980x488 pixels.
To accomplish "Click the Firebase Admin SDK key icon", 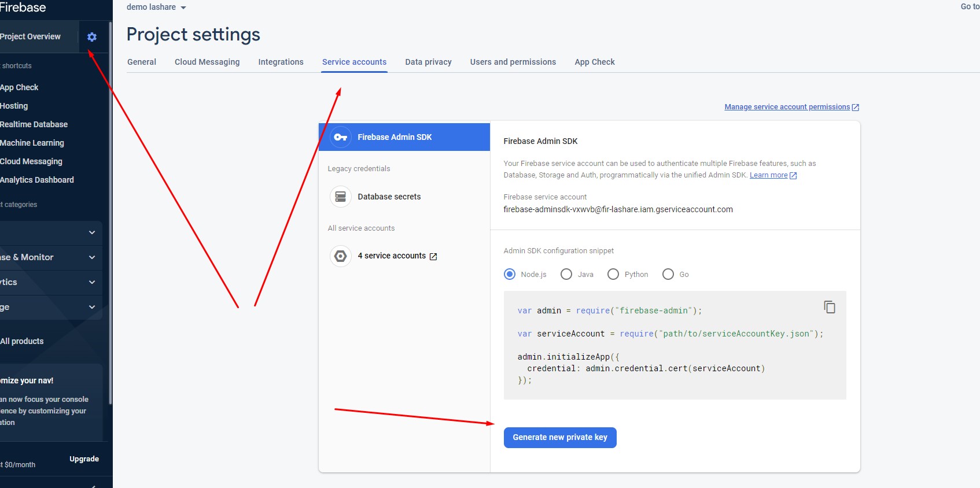I will coord(341,137).
